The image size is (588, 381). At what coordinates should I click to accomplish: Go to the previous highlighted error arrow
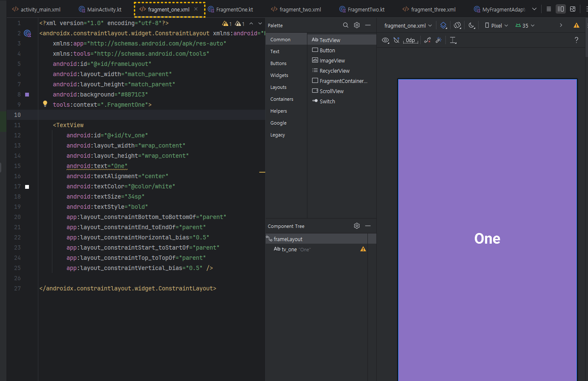tap(251, 23)
